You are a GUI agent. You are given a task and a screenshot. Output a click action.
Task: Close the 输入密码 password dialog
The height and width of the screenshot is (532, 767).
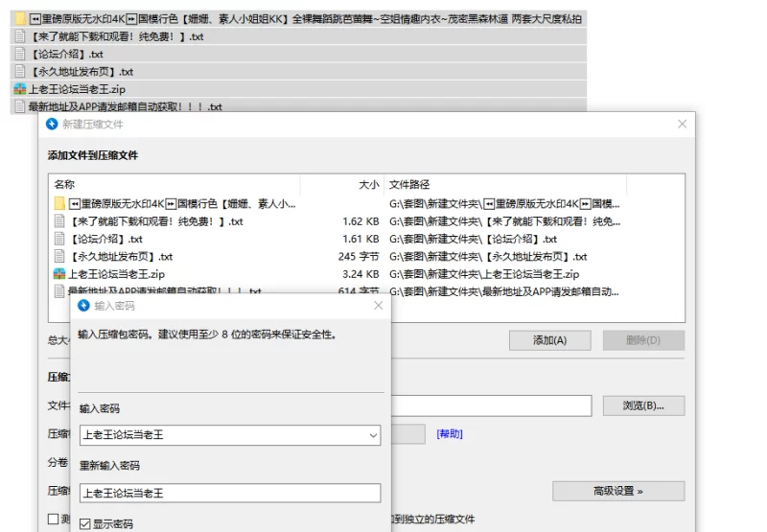[378, 306]
